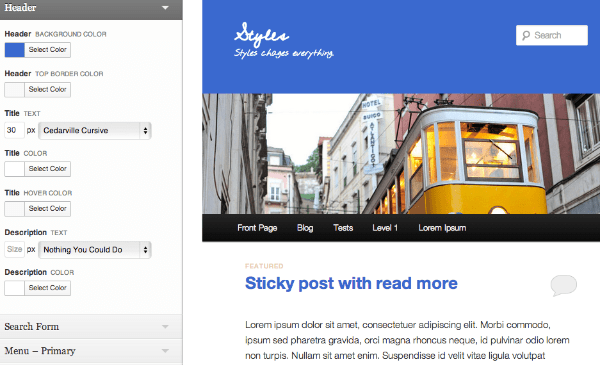Open the Front Page menu item

[x=257, y=228]
